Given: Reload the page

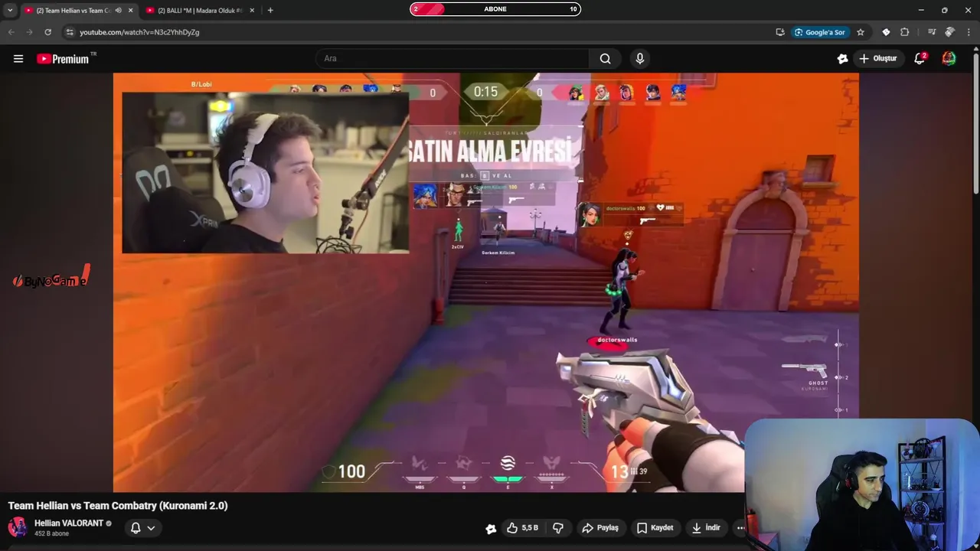Looking at the screenshot, I should pos(47,32).
